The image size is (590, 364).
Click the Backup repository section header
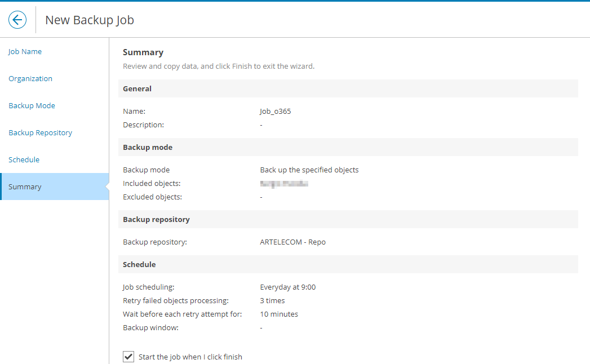coord(156,220)
